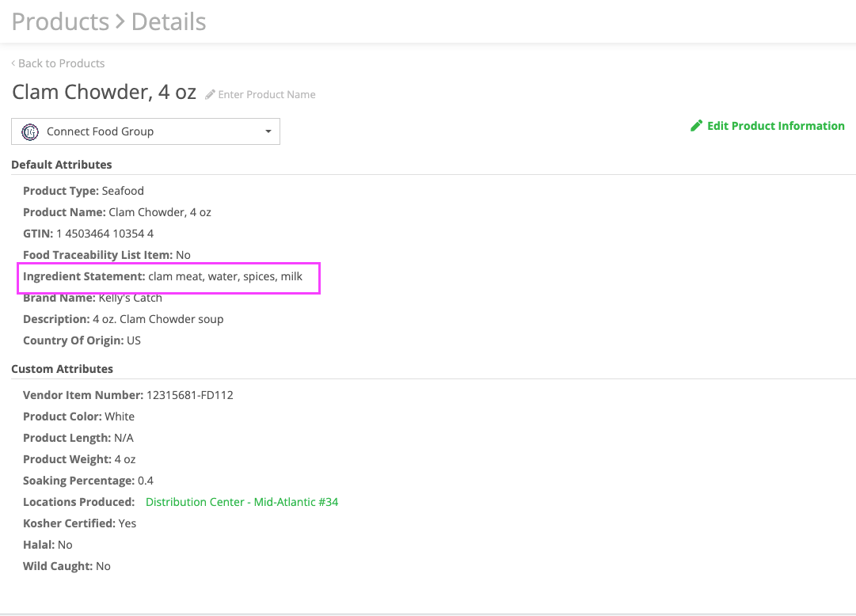
Task: Click the gray pencil icon beside Enter Product Name
Action: (x=210, y=95)
